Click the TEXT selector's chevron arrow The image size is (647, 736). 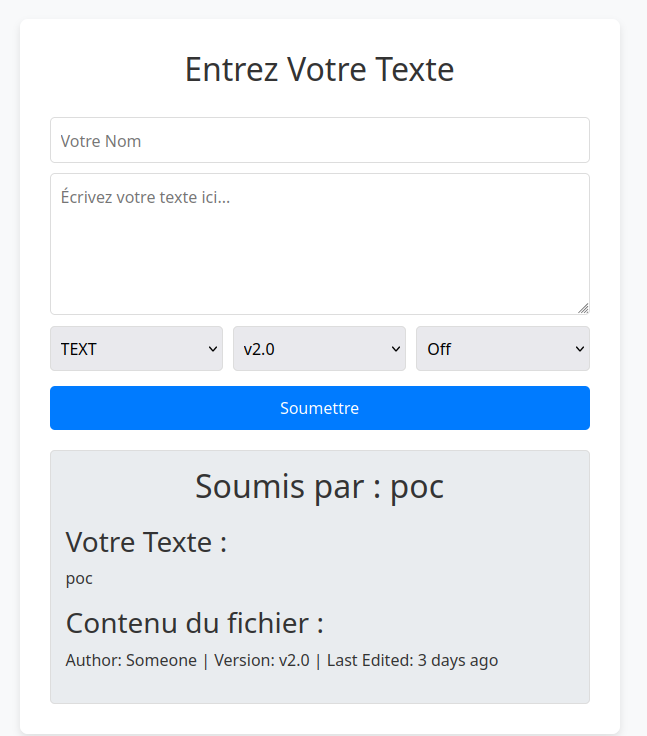[x=213, y=349]
